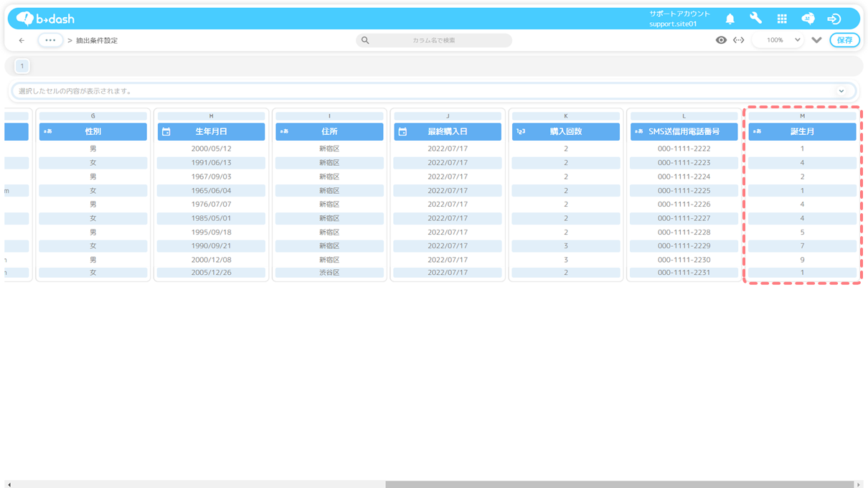Select birthdate cell 2005/12/26
868x488 pixels.
click(x=211, y=273)
